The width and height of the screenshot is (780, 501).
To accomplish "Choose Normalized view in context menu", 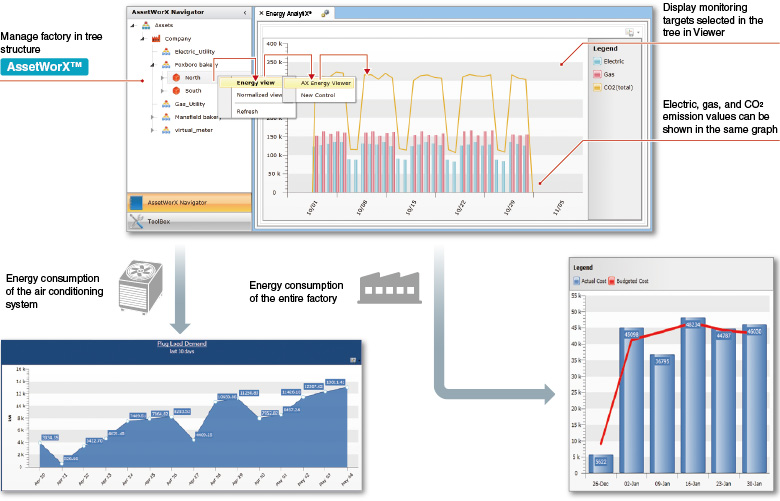I will [x=259, y=95].
